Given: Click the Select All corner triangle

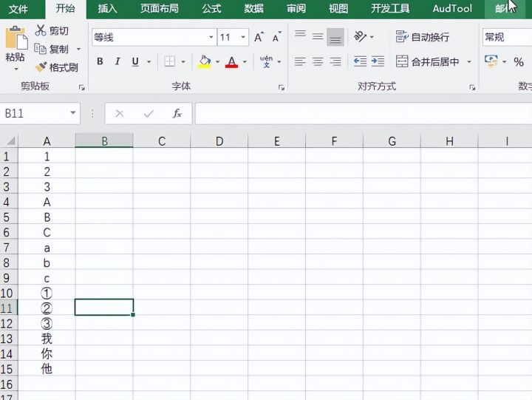Looking at the screenshot, I should tap(10, 140).
